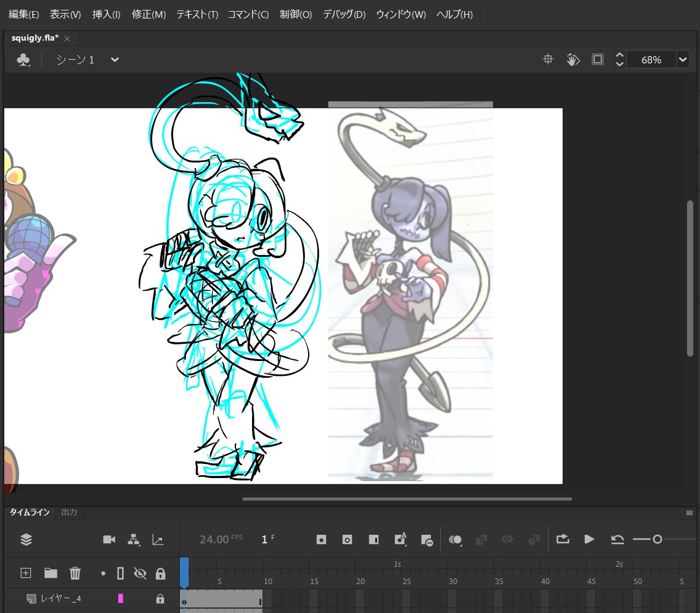Screen dimensions: 700x613
Task: Open the 修正(M) menu
Action: pyautogui.click(x=149, y=14)
